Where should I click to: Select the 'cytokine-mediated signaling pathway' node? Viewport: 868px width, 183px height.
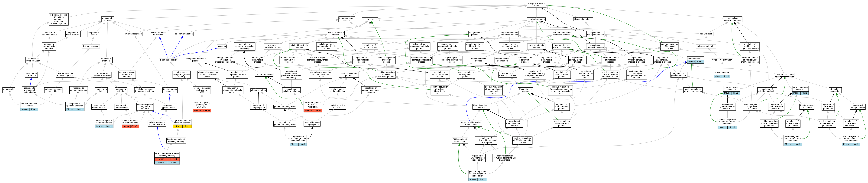click(x=182, y=124)
